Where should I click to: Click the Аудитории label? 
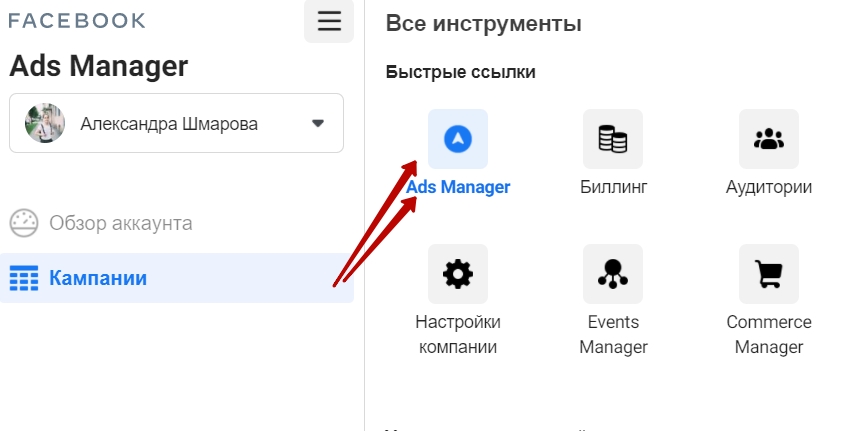tap(769, 187)
